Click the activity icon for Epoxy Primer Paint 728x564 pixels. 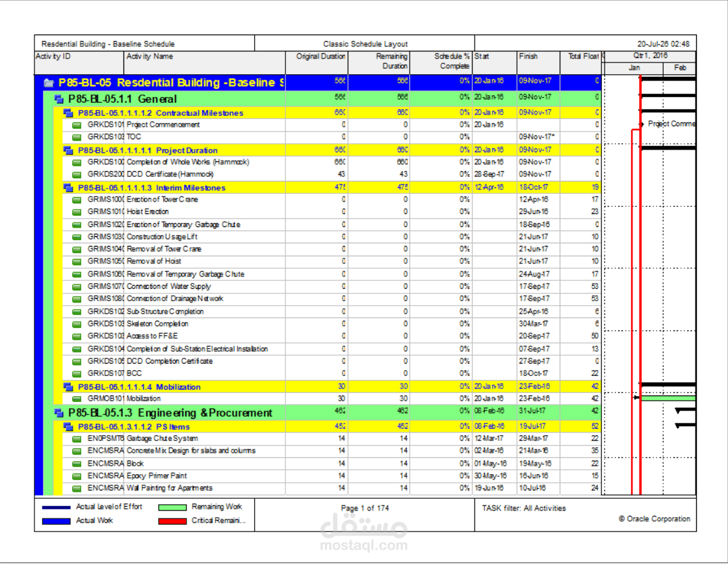point(77,476)
